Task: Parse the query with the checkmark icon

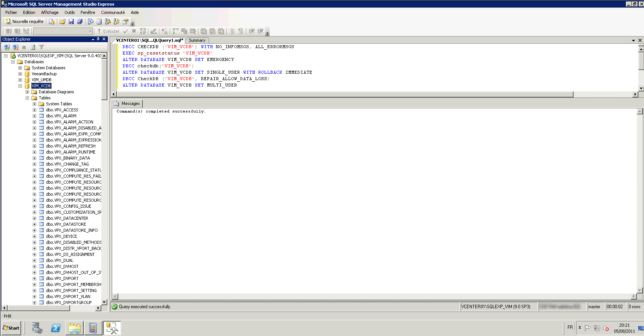Action: pos(125,31)
